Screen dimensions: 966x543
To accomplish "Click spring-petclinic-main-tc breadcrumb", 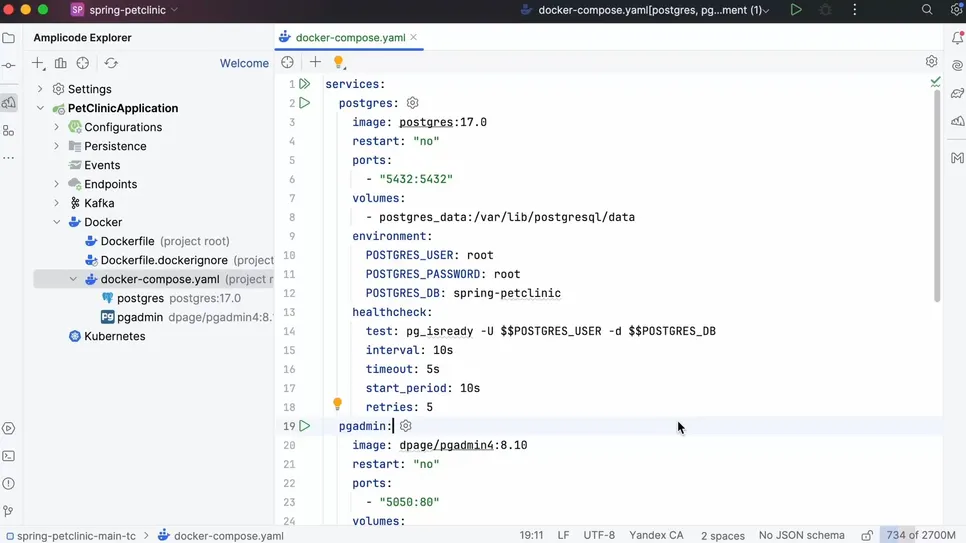I will 76,536.
